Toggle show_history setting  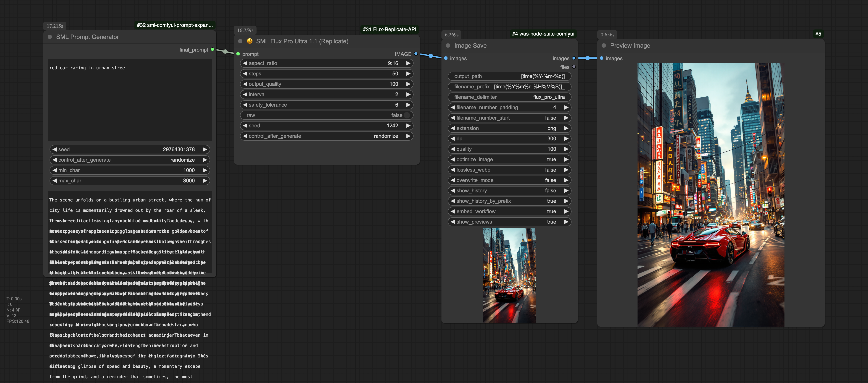pyautogui.click(x=509, y=191)
